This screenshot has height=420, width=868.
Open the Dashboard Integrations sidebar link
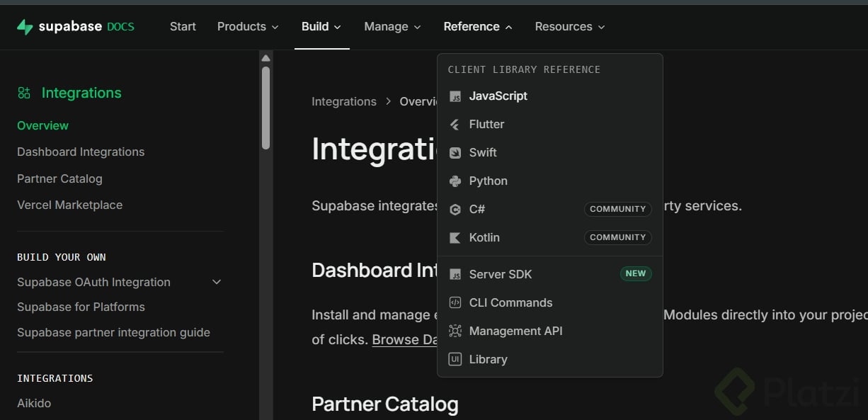(x=81, y=152)
